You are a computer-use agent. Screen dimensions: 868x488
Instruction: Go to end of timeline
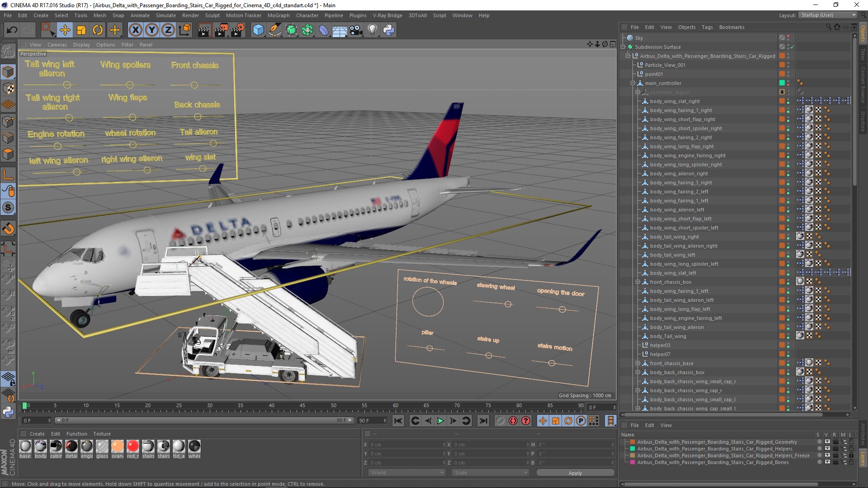point(483,421)
